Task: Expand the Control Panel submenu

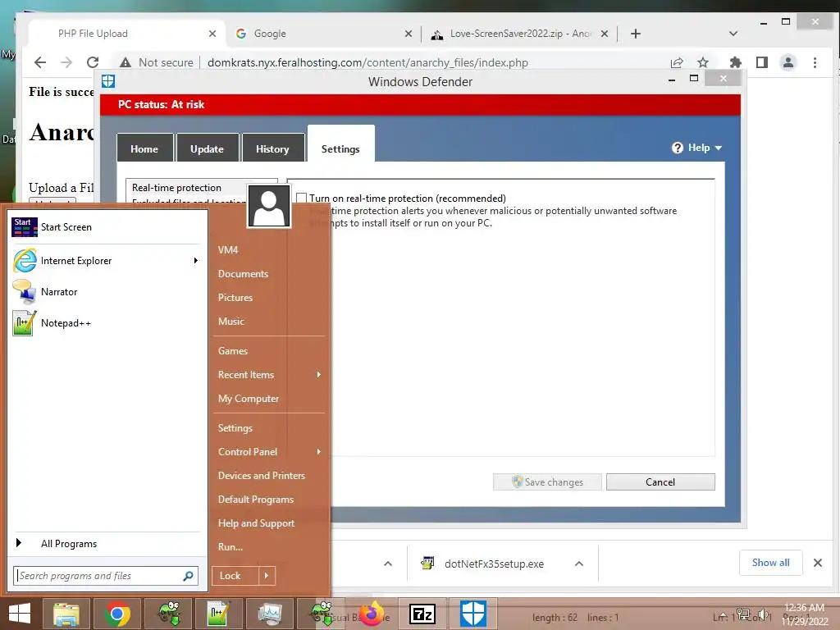Action: tap(319, 452)
